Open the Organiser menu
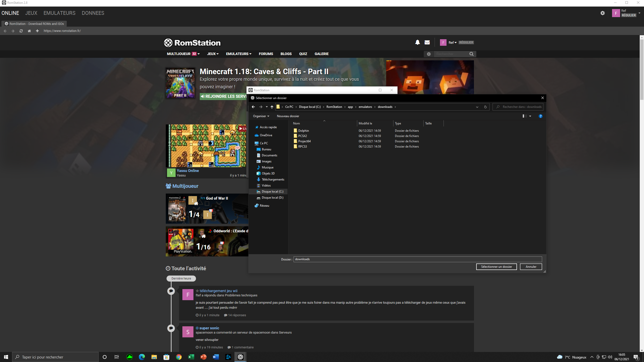Viewport: 644px width, 362px height. click(x=261, y=116)
